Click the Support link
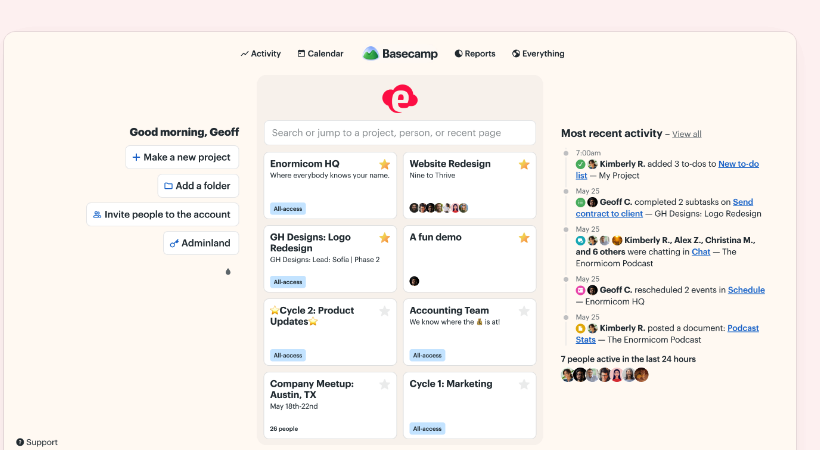Viewport: 820px width, 450px height. click(x=37, y=442)
